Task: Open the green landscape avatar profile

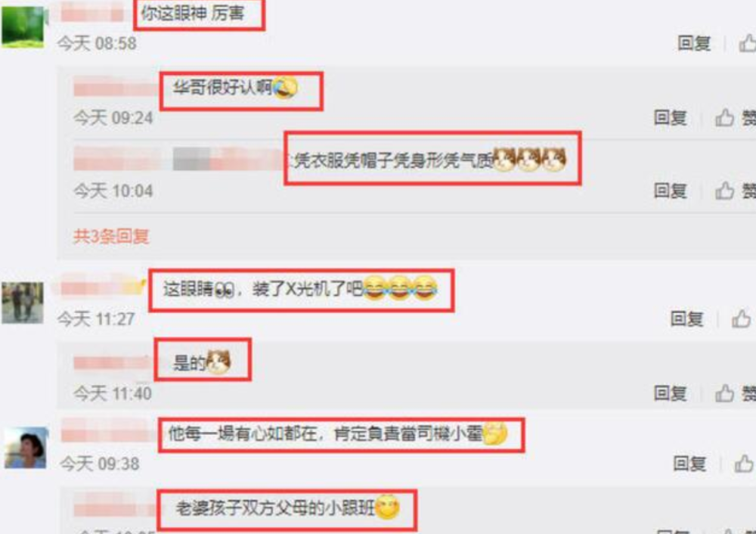Action: click(x=23, y=26)
